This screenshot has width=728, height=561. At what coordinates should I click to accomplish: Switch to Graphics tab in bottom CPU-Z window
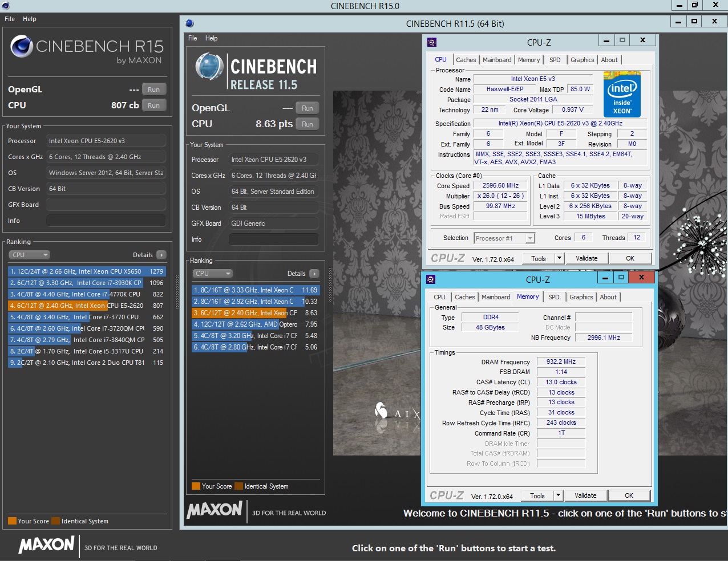pyautogui.click(x=581, y=297)
